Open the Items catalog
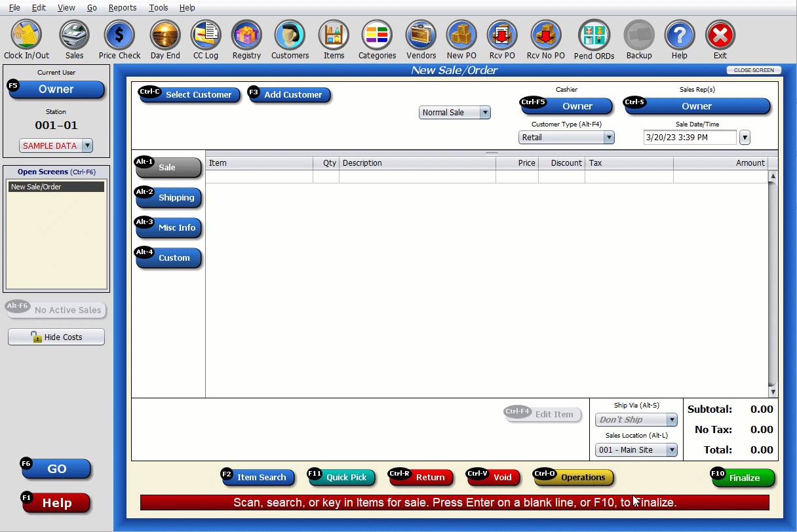The width and height of the screenshot is (797, 532). (x=334, y=34)
